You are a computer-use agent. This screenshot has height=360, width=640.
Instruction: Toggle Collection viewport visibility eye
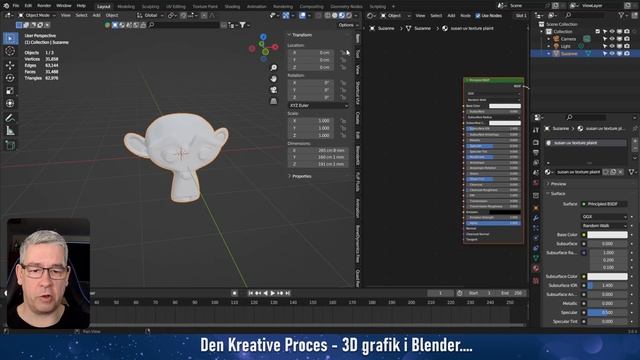coord(612,31)
